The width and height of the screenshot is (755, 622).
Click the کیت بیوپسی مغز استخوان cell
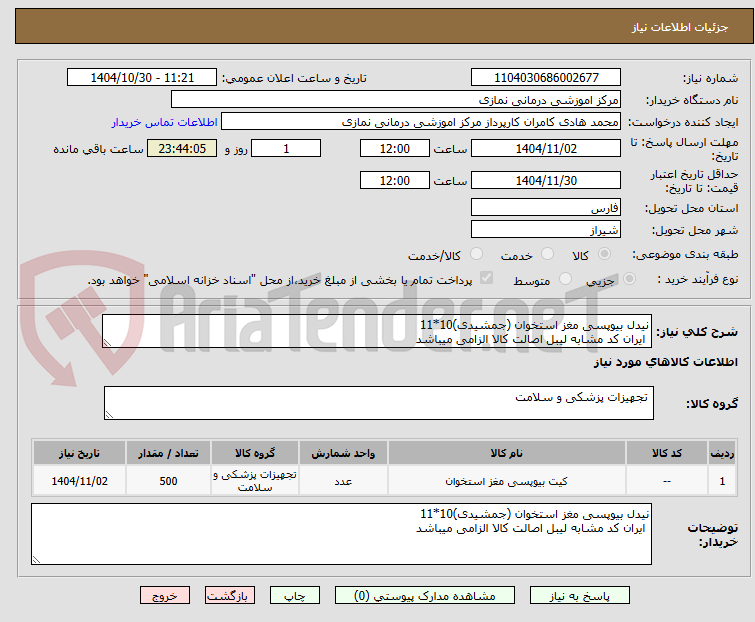tap(507, 481)
